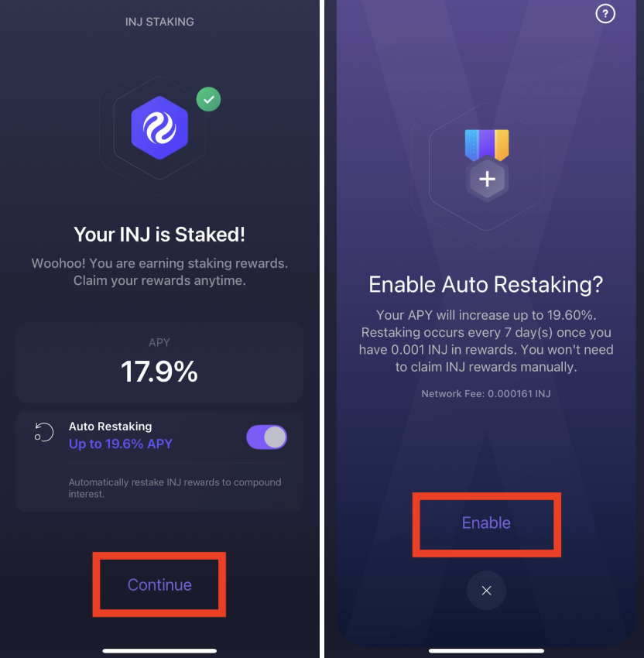Tap the INJ hexagon token logo
644x658 pixels.
[x=159, y=128]
